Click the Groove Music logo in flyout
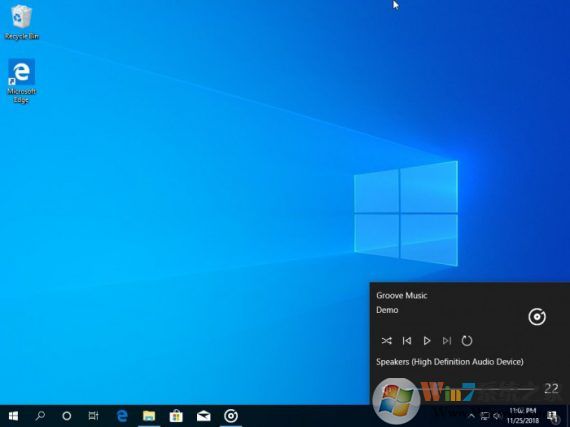The width and height of the screenshot is (570, 427). (537, 317)
